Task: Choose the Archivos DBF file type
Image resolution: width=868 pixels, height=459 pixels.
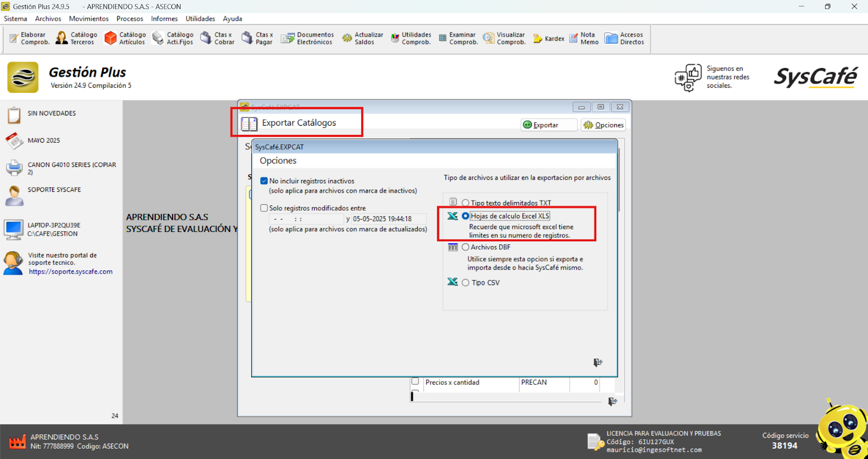Action: click(x=465, y=247)
